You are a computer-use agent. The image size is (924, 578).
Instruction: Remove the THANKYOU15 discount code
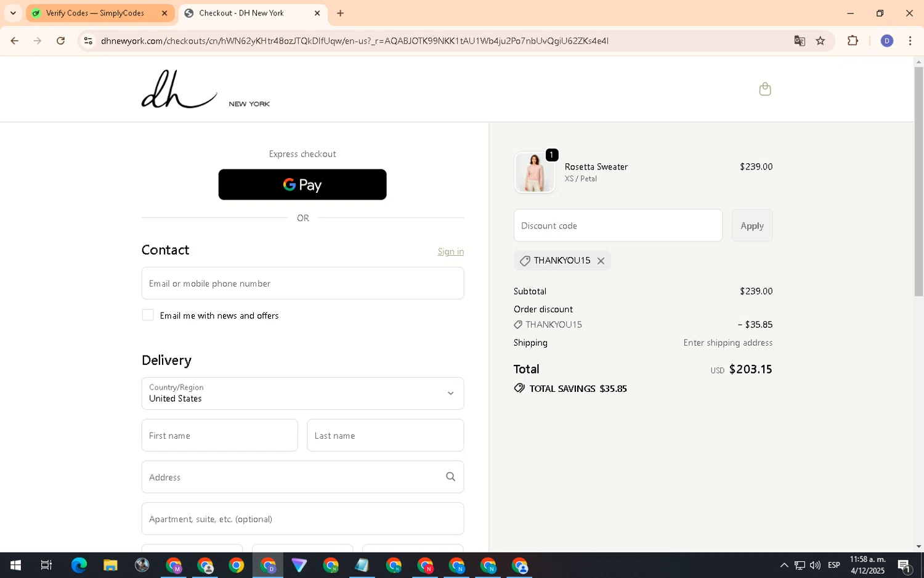coord(601,261)
